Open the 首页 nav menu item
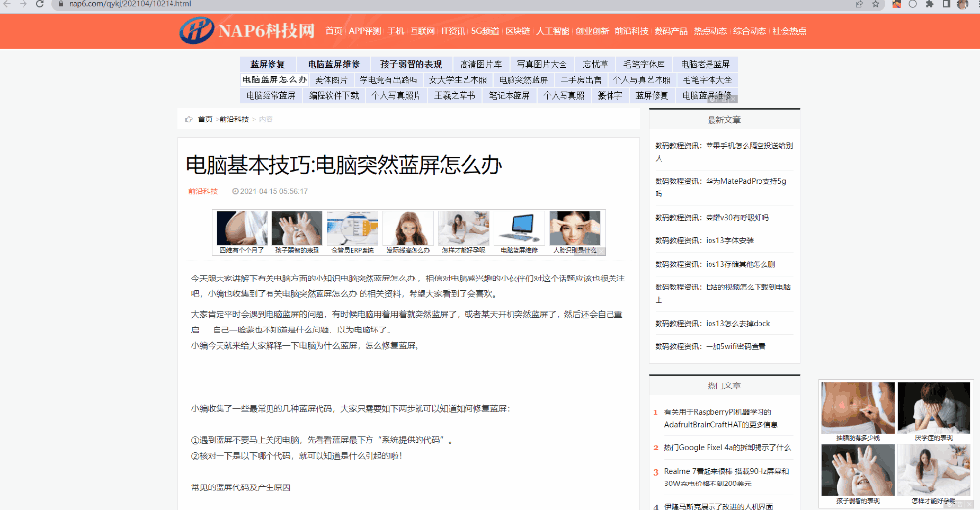 point(334,31)
